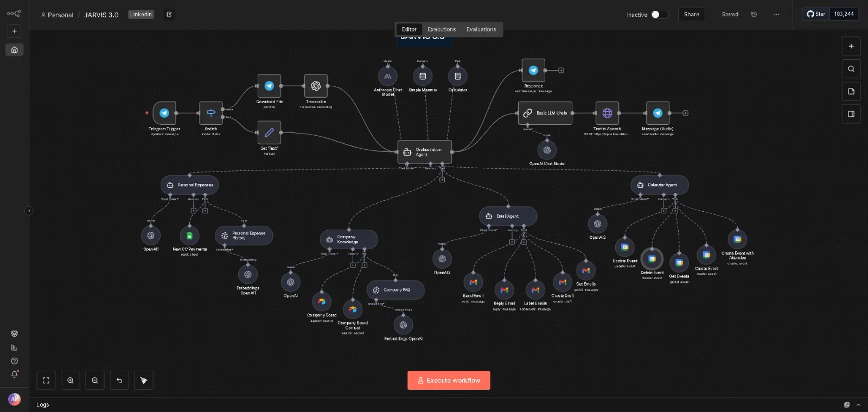
Task: Toggle the workflow Inactive switch
Action: (659, 15)
